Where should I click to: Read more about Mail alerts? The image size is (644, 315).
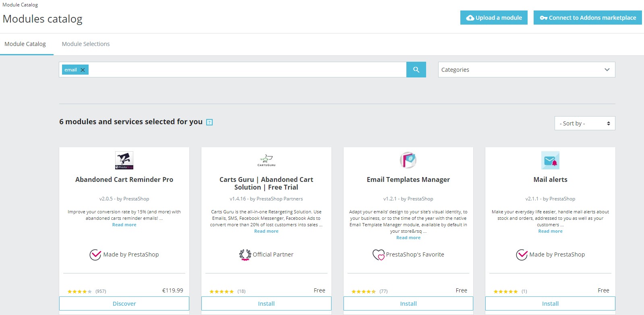tap(550, 231)
